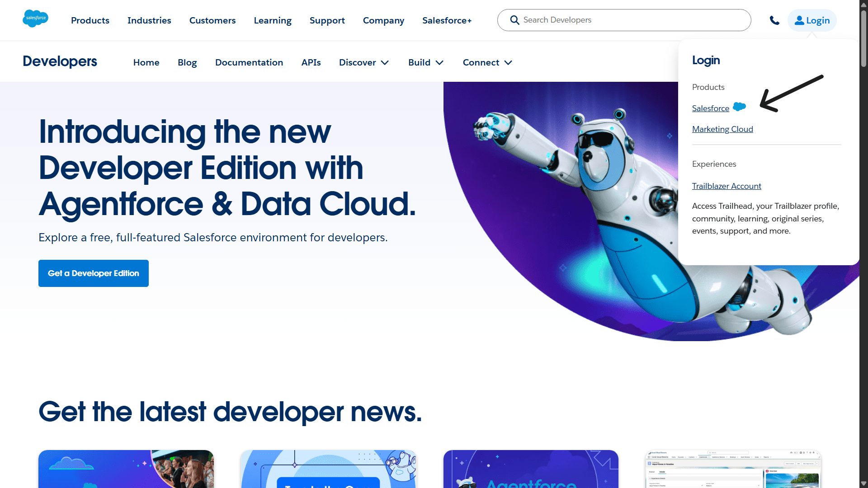This screenshot has height=488, width=868.
Task: Click the search magnifier icon
Action: [514, 20]
